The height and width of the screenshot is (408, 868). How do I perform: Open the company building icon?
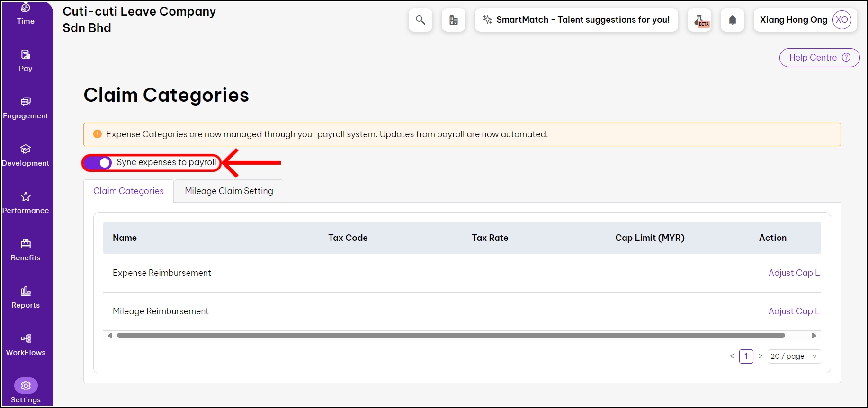pyautogui.click(x=453, y=20)
